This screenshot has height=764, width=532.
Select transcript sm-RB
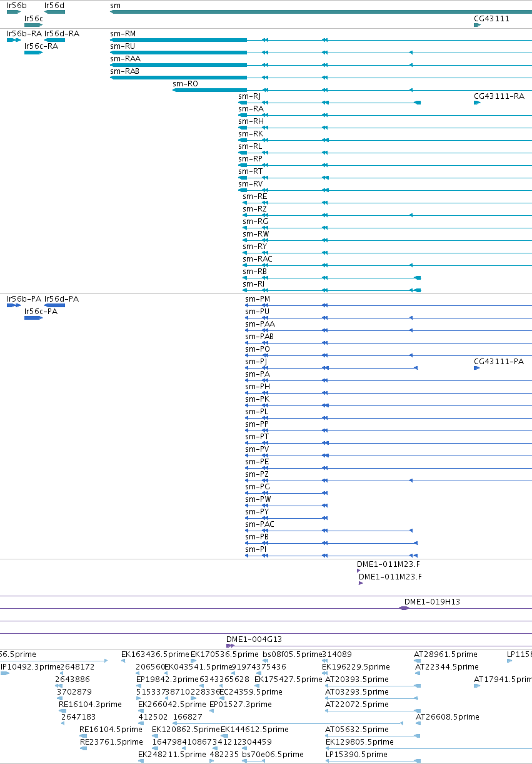(255, 271)
